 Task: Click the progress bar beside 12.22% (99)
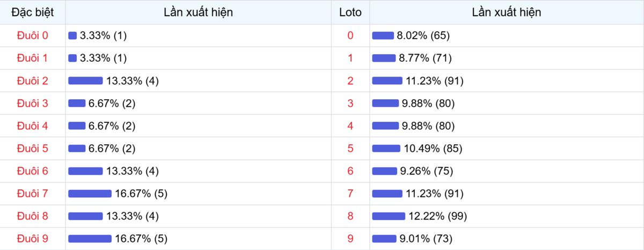coord(389,216)
